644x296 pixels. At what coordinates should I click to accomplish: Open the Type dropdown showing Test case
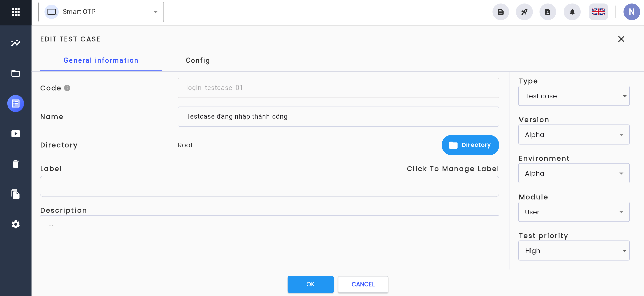coord(574,96)
